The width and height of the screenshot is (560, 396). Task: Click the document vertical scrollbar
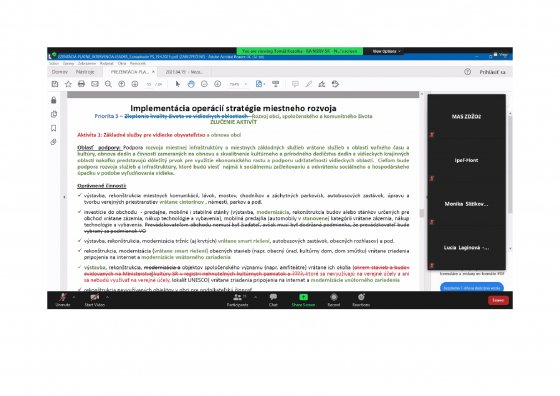[422, 213]
